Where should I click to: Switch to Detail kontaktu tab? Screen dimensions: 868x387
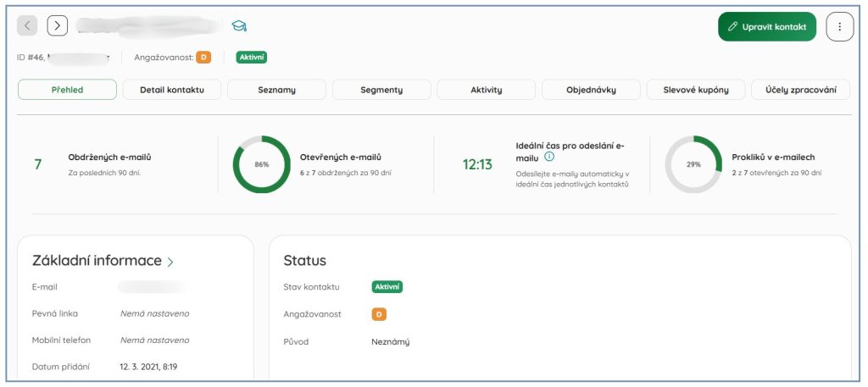(172, 90)
